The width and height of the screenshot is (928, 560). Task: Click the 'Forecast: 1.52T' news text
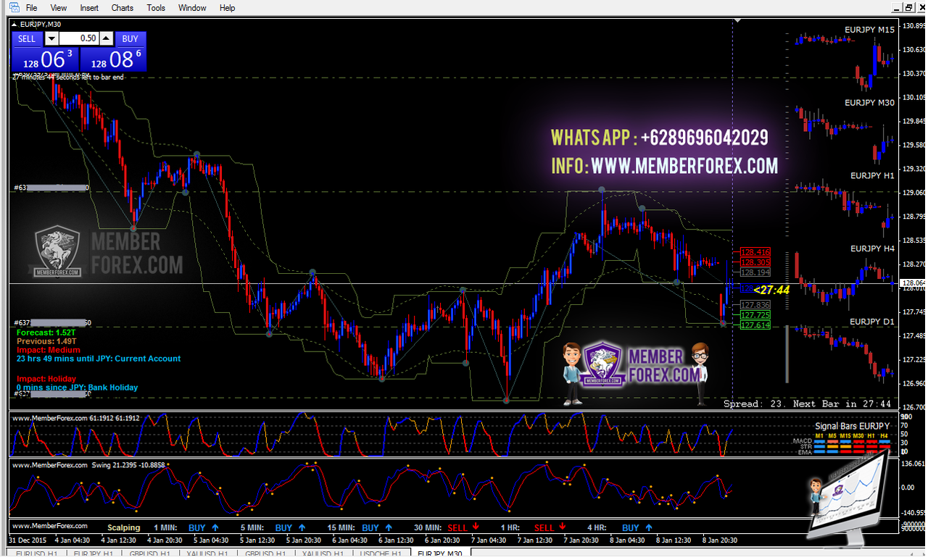click(x=46, y=333)
